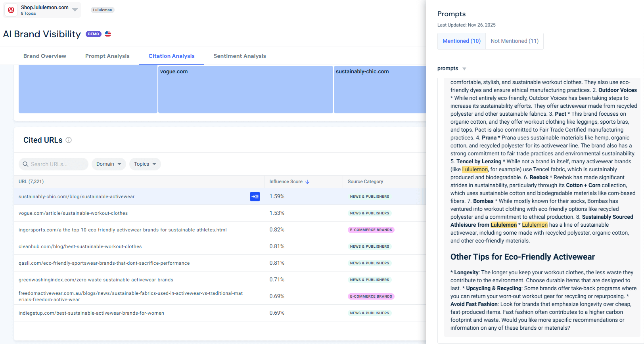Click the Lululemon logo icon
The width and height of the screenshot is (644, 344).
[11, 10]
